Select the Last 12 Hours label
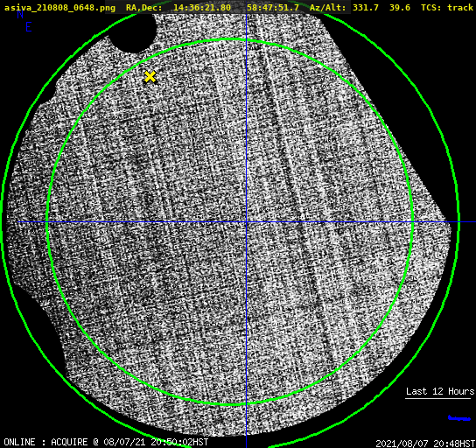 [440, 391]
